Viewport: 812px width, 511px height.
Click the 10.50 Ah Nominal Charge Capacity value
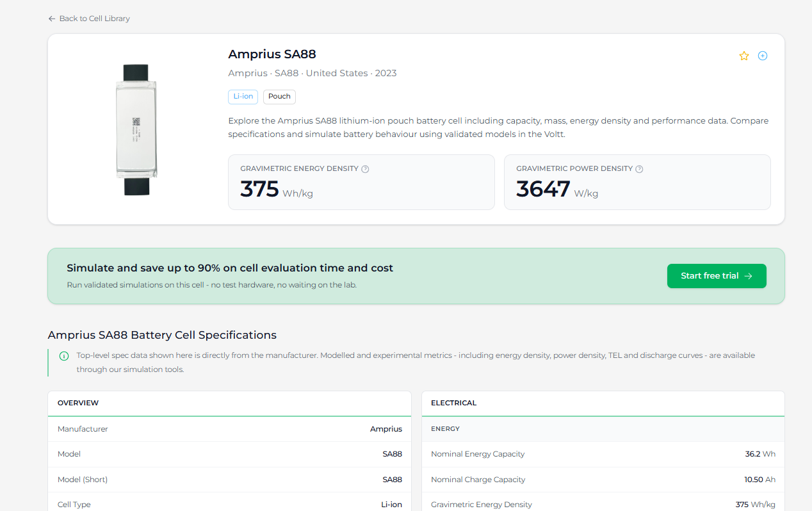tap(760, 480)
